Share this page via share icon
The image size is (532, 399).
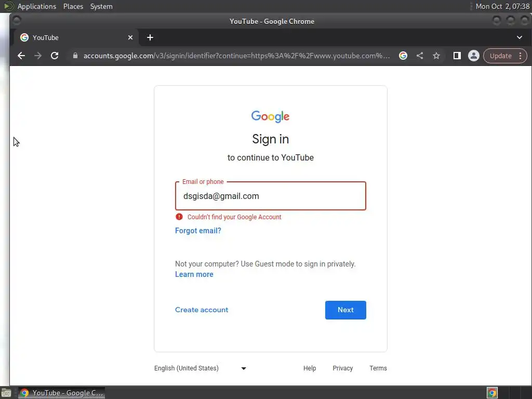pos(420,56)
